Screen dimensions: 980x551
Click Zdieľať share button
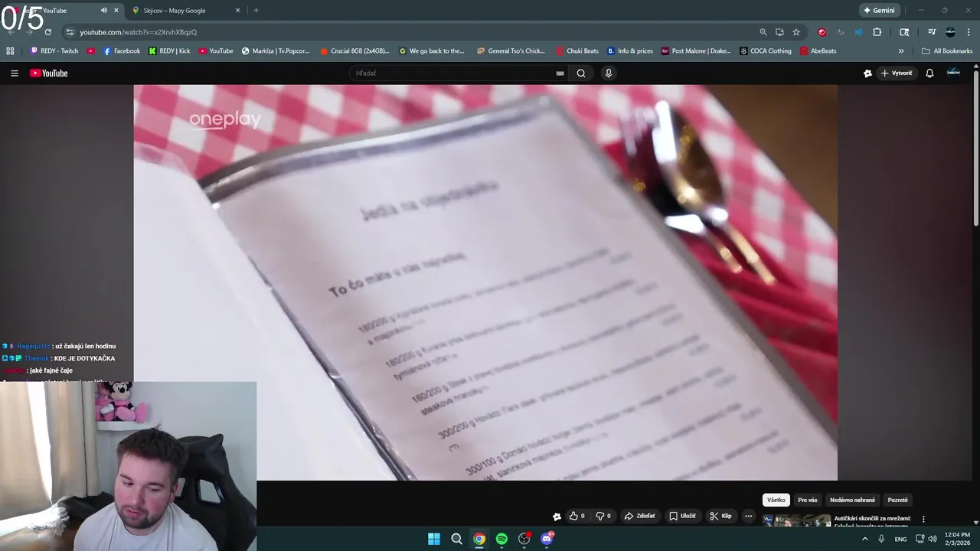pyautogui.click(x=640, y=516)
